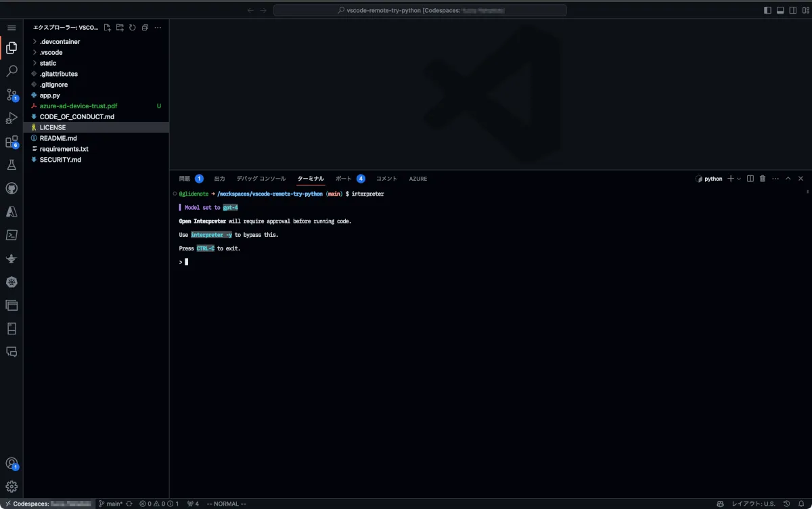The width and height of the screenshot is (812, 509).
Task: Open the Testing flask view
Action: (x=12, y=164)
